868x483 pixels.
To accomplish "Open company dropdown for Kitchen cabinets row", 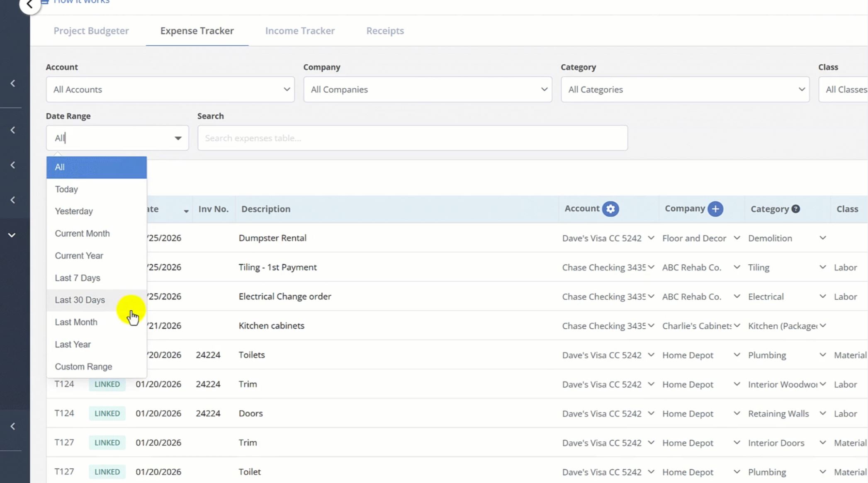I will click(737, 326).
